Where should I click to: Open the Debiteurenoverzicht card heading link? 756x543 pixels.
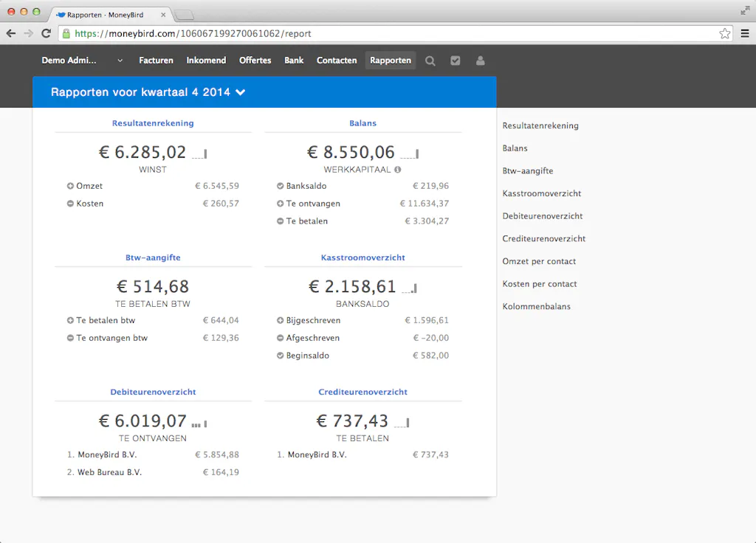(x=153, y=392)
